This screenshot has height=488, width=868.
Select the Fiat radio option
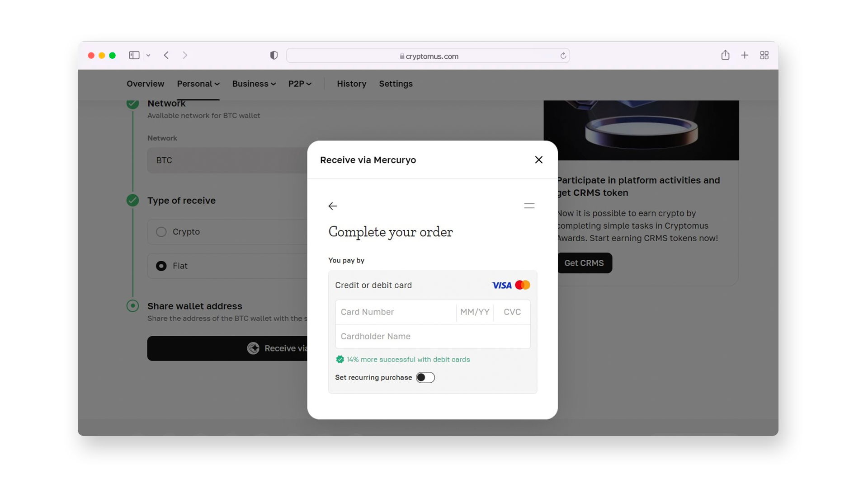[161, 266]
